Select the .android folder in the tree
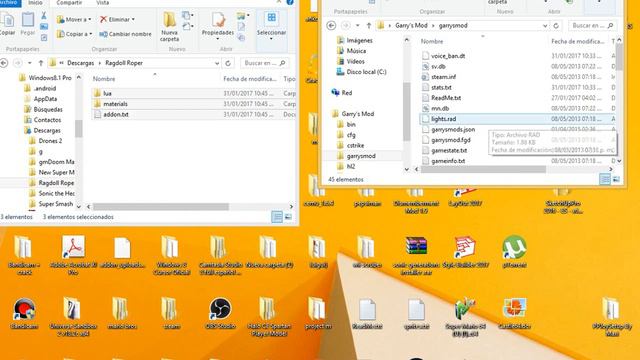 [x=45, y=88]
